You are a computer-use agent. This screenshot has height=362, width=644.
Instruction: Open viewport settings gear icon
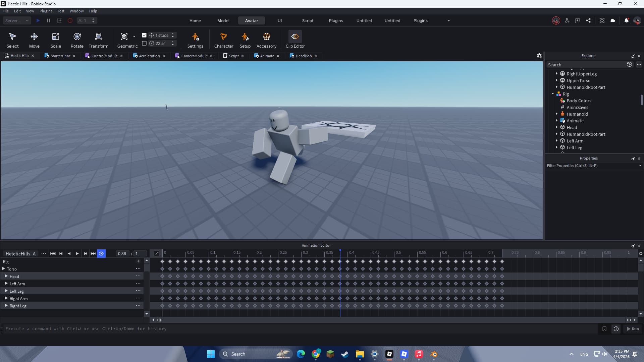tap(539, 56)
